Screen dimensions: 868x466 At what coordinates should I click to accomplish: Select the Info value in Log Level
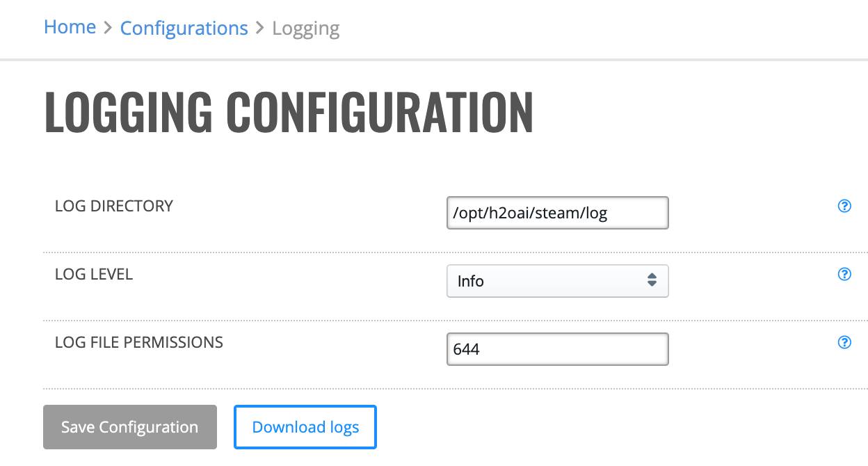coord(471,281)
